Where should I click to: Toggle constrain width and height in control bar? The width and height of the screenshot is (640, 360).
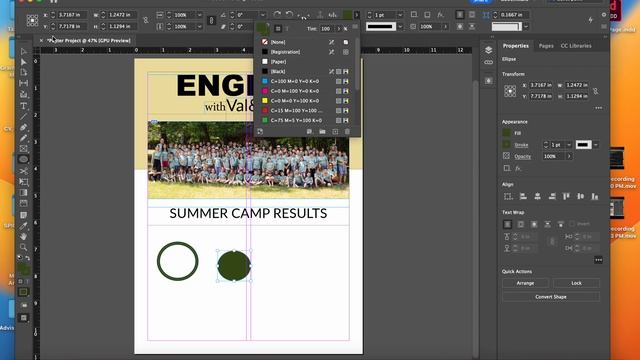click(146, 20)
